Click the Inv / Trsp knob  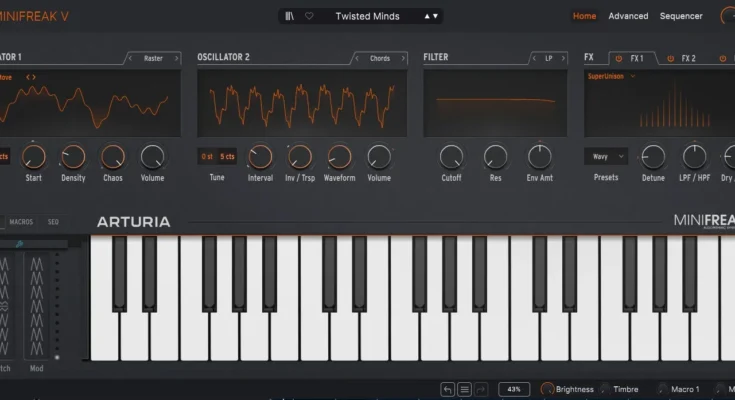click(x=300, y=157)
